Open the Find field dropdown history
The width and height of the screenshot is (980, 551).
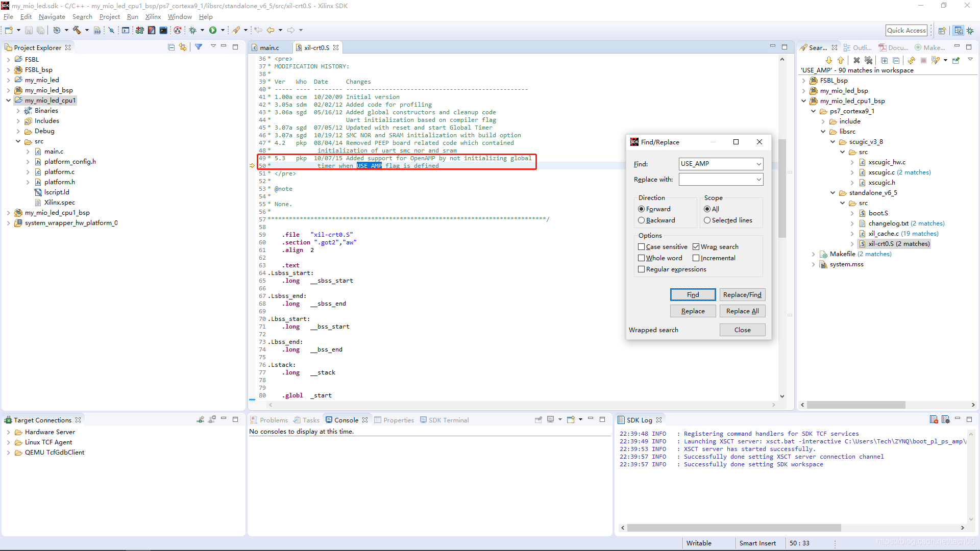pyautogui.click(x=758, y=164)
